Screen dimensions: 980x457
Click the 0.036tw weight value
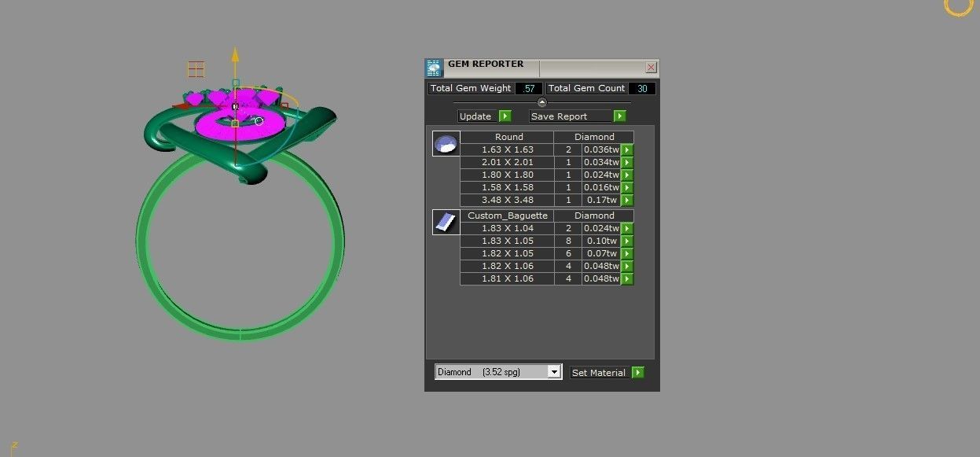coord(601,149)
